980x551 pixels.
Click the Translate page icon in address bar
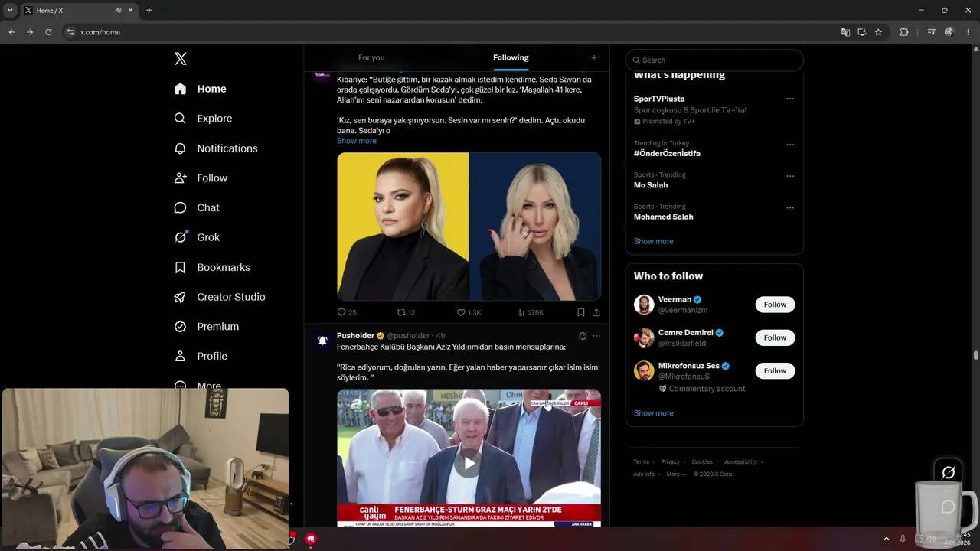tap(845, 32)
